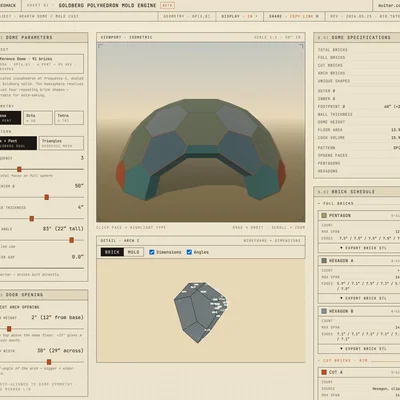Screen dimensions: 400x400
Task: Open the Display units dropdown
Action: click(239, 16)
